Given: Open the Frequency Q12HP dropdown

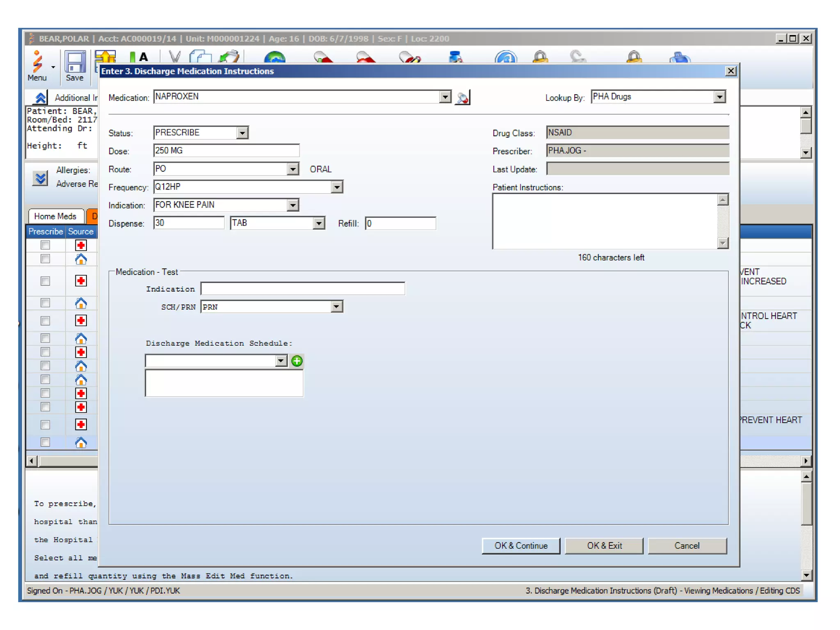Looking at the screenshot, I should pyautogui.click(x=337, y=187).
